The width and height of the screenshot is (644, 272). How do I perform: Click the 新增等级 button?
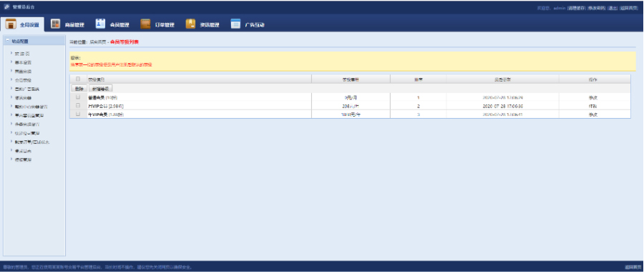[x=100, y=88]
